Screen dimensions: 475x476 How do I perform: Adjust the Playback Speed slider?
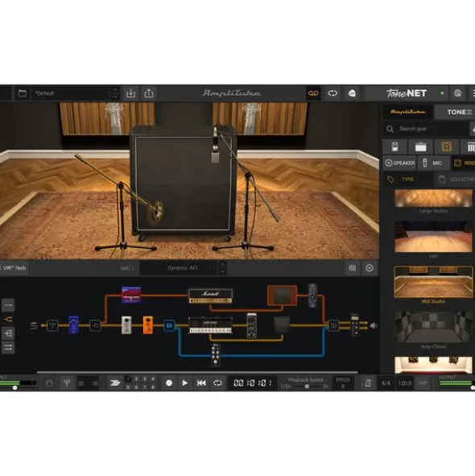pos(307,387)
